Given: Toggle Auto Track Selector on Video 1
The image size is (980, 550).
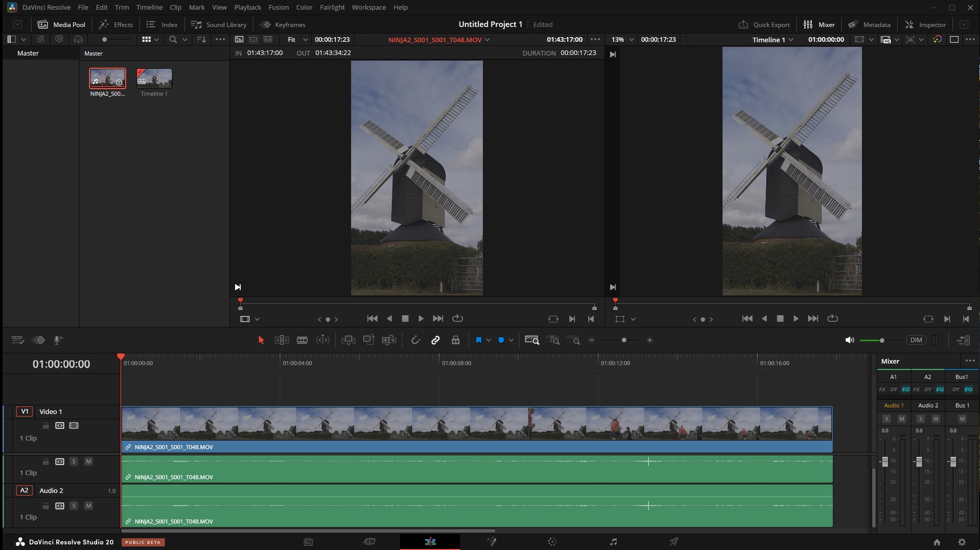Looking at the screenshot, I should tap(60, 426).
